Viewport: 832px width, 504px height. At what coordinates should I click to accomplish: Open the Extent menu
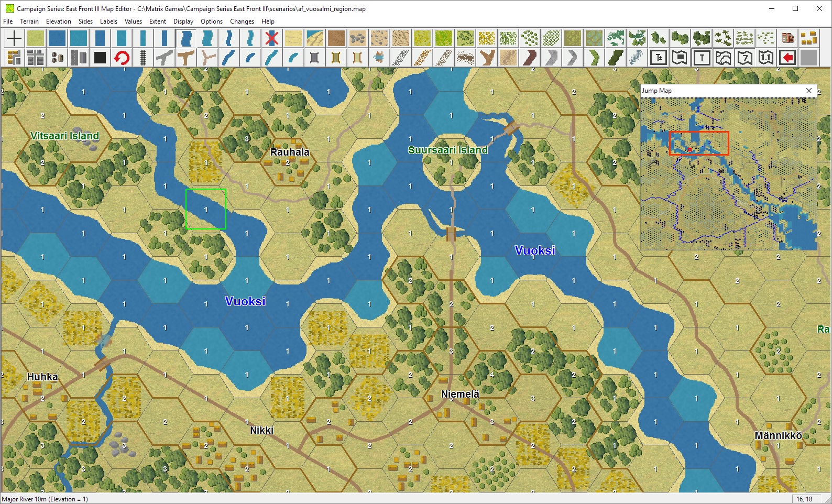click(x=158, y=21)
